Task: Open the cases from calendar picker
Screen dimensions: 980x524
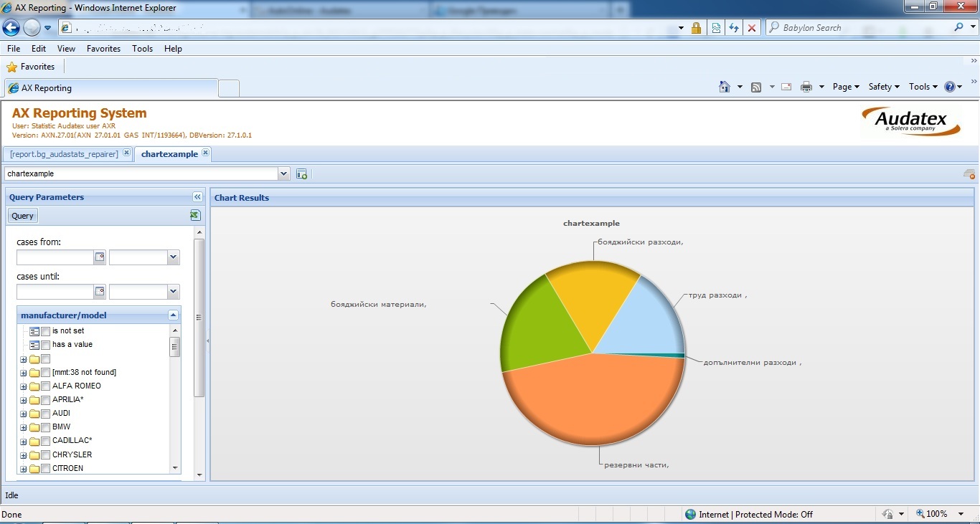Action: coord(100,257)
